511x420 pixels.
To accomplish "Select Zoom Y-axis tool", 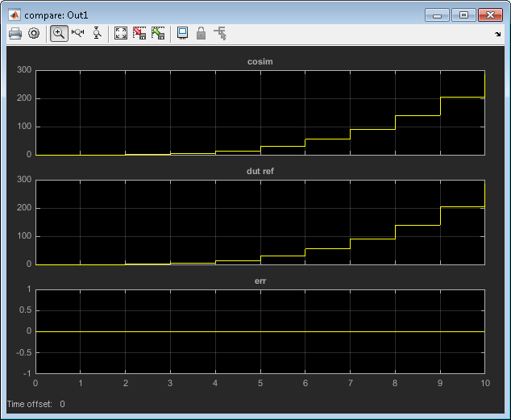I will click(97, 33).
